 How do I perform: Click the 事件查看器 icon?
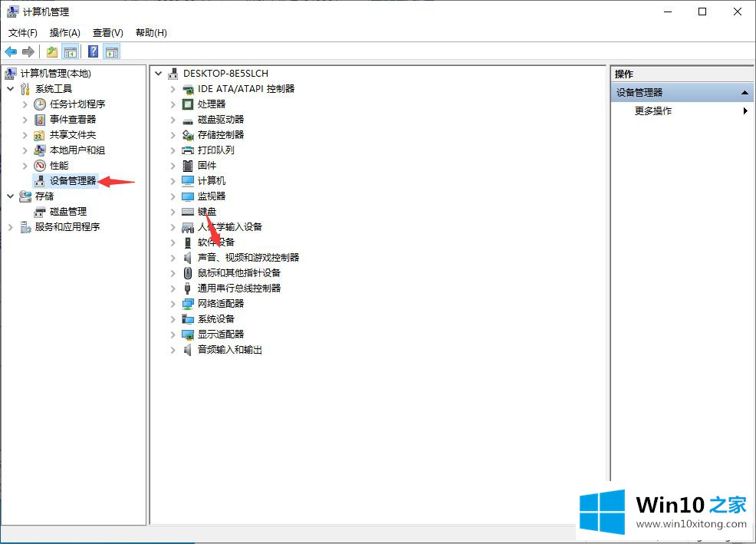point(40,120)
